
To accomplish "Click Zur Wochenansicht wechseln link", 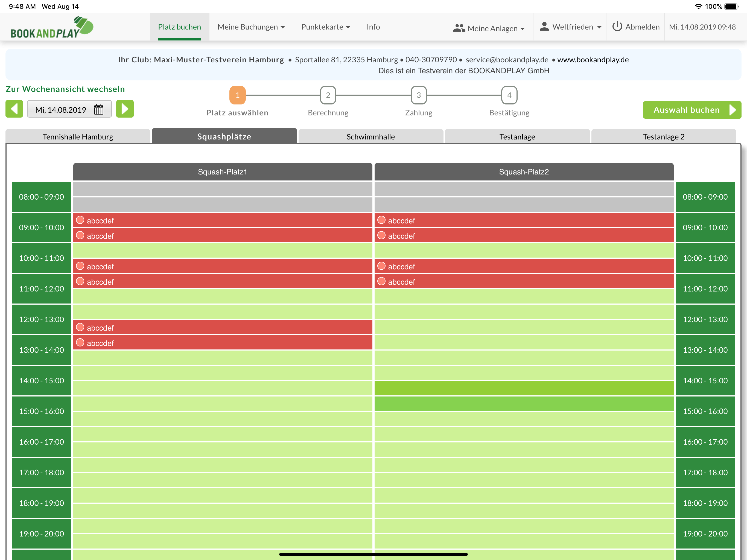I will pyautogui.click(x=65, y=89).
